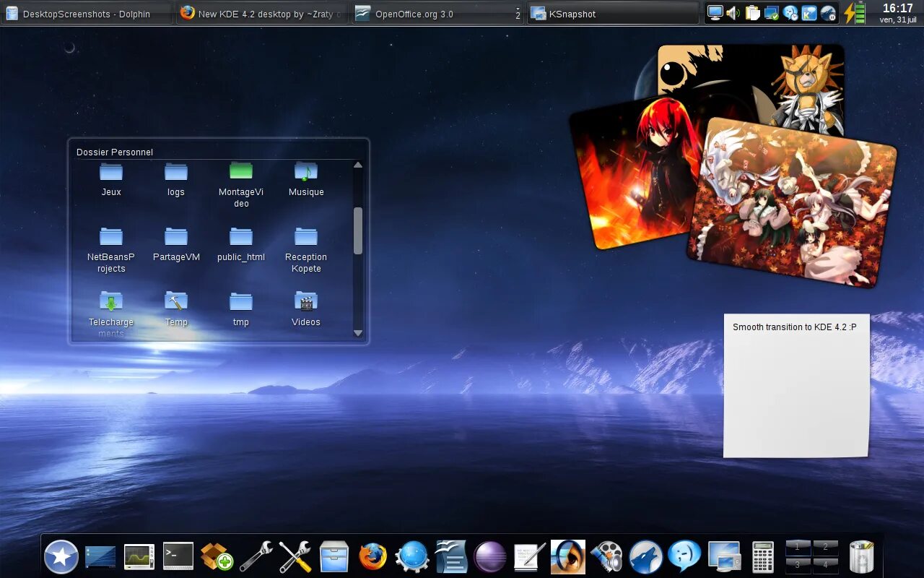
Task: Click the battery power indicator
Action: pyautogui.click(x=855, y=13)
